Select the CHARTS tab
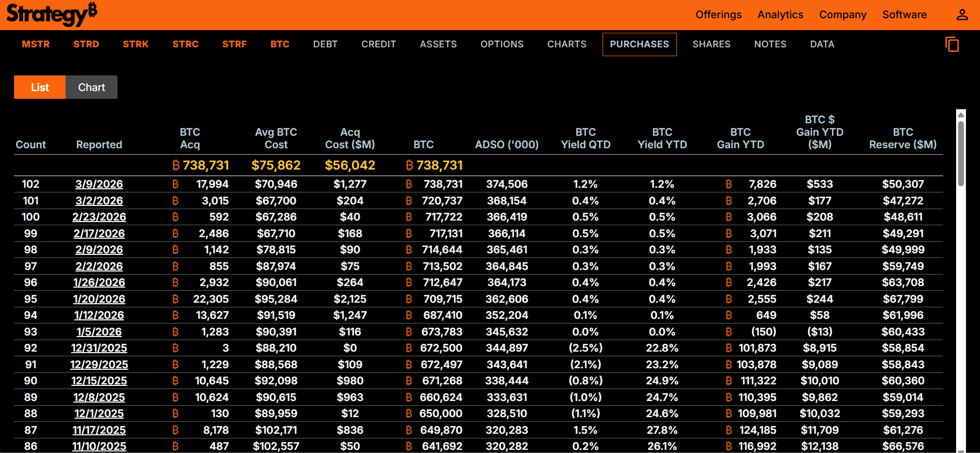The image size is (980, 453). click(x=567, y=44)
